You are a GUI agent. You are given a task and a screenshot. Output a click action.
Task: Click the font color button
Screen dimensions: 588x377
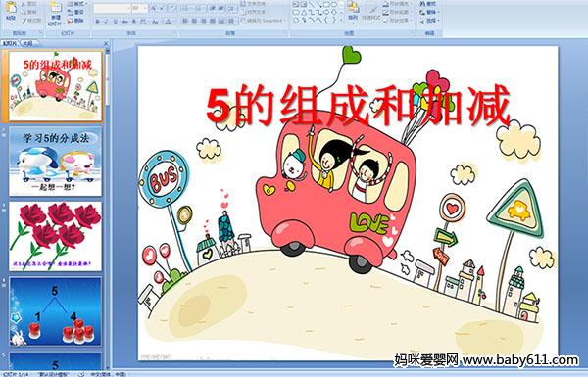click(169, 22)
